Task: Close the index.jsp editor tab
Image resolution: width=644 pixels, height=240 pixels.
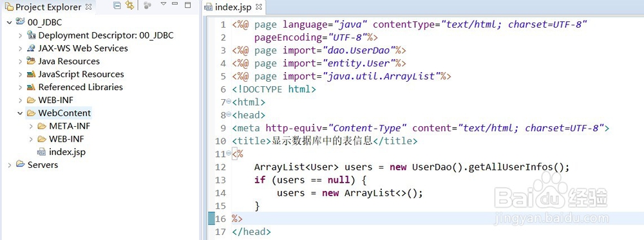Action: point(258,7)
